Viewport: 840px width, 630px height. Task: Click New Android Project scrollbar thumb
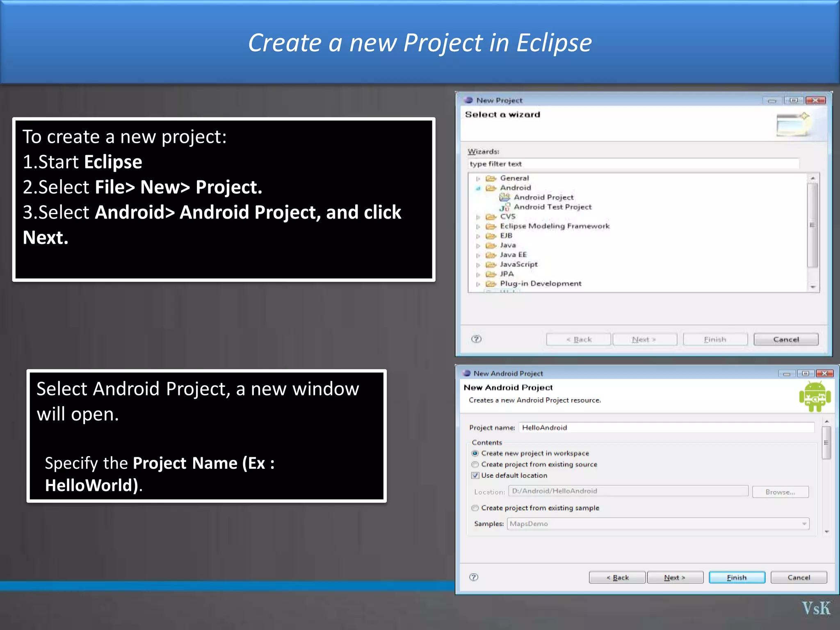pos(826,443)
